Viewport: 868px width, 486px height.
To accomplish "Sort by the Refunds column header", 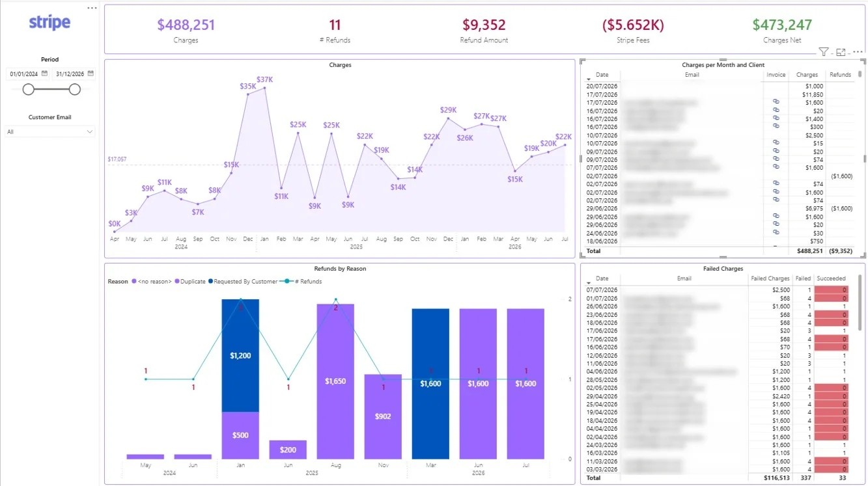I will (841, 75).
